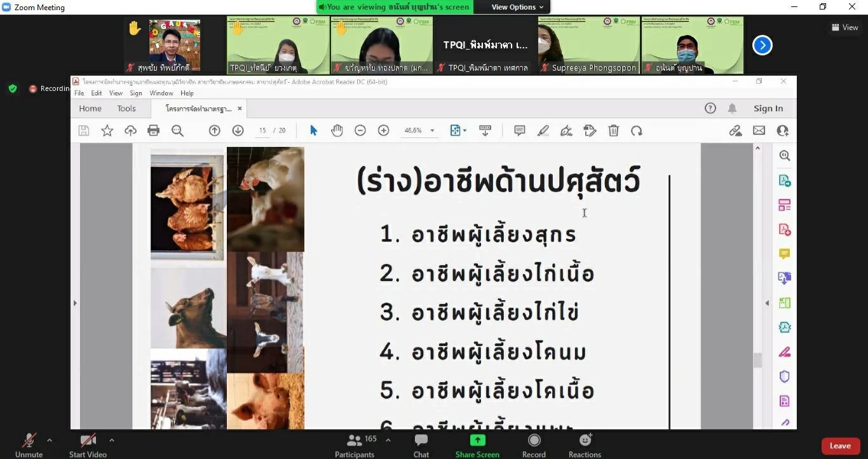Open the File menu in Acrobat

[79, 93]
